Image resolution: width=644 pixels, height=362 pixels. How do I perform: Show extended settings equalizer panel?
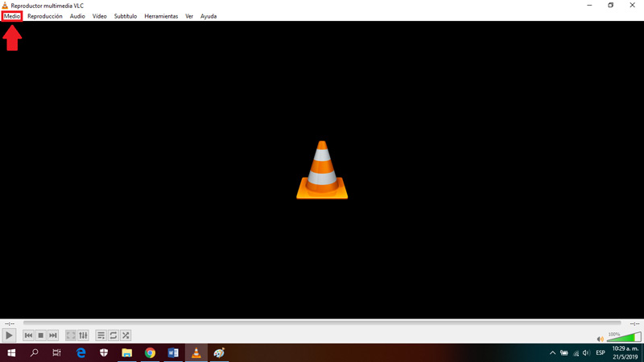84,335
